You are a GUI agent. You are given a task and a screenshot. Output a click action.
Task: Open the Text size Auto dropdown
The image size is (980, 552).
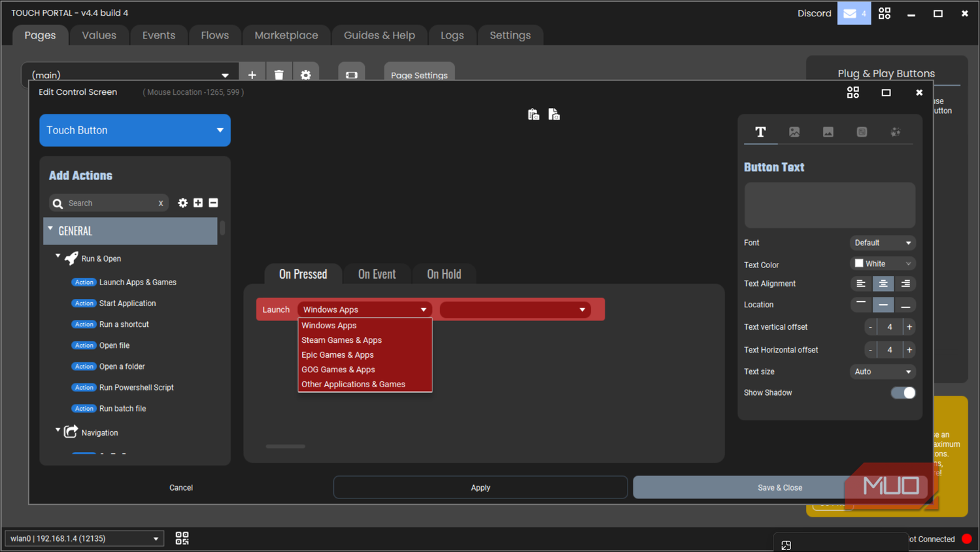click(x=882, y=371)
